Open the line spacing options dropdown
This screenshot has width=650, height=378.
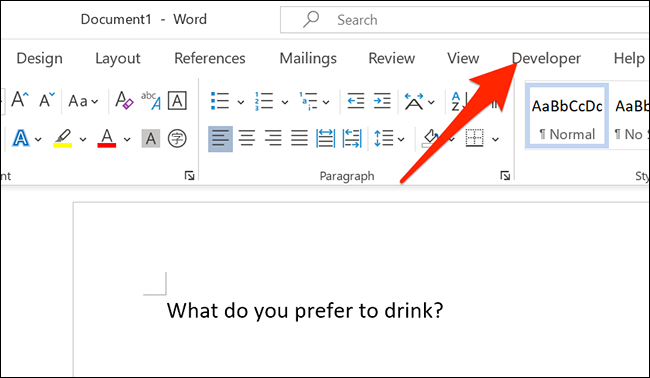coord(401,139)
